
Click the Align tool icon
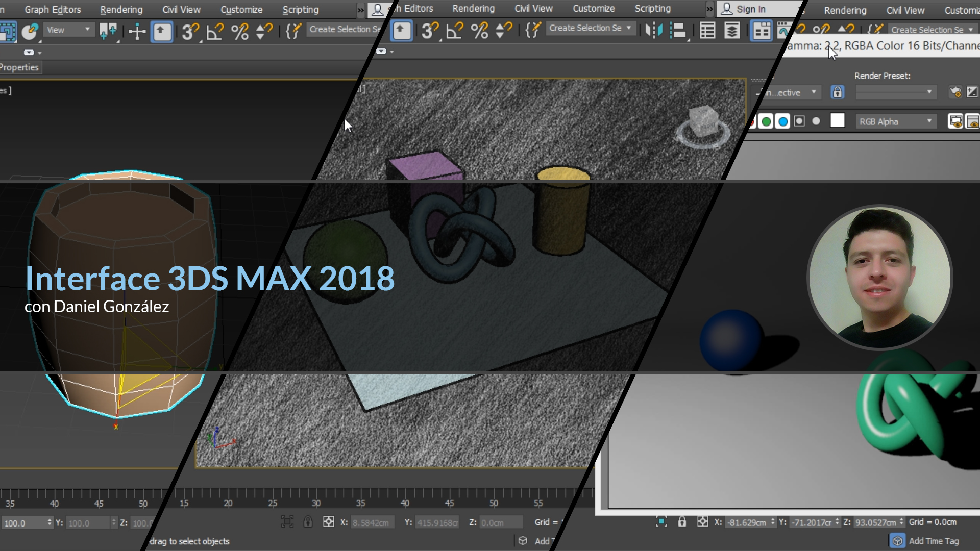coord(678,30)
